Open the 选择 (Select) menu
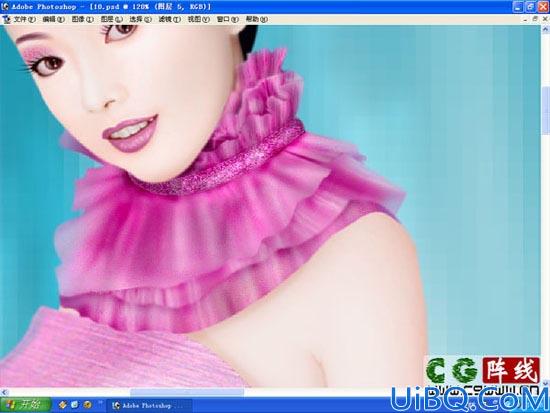 tap(140, 20)
